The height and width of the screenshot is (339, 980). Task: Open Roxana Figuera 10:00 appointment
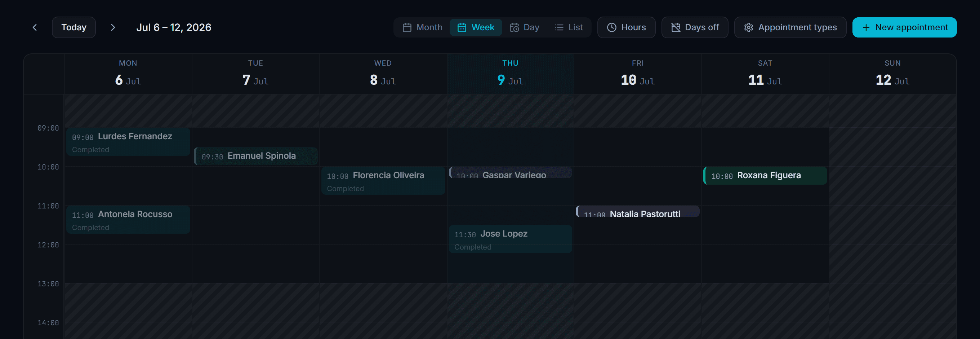tap(765, 176)
